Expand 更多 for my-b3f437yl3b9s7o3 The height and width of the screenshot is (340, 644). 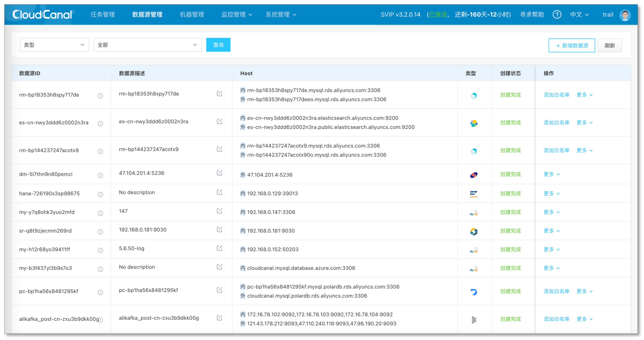click(x=551, y=268)
